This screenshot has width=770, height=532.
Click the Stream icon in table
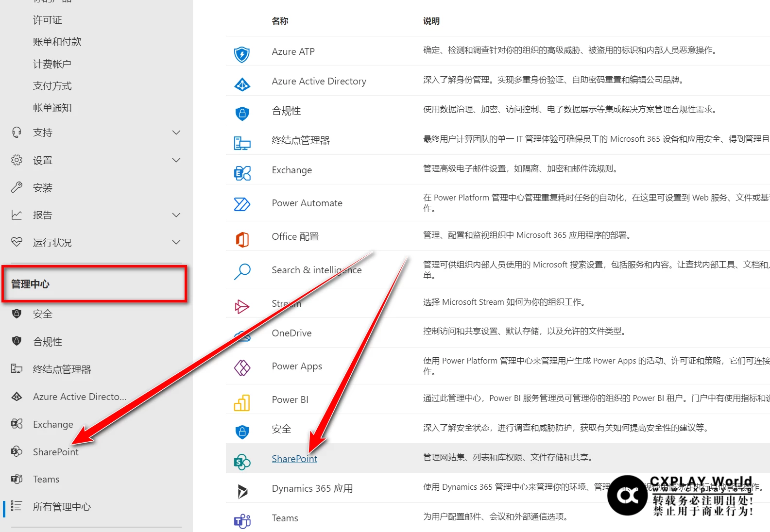(242, 306)
